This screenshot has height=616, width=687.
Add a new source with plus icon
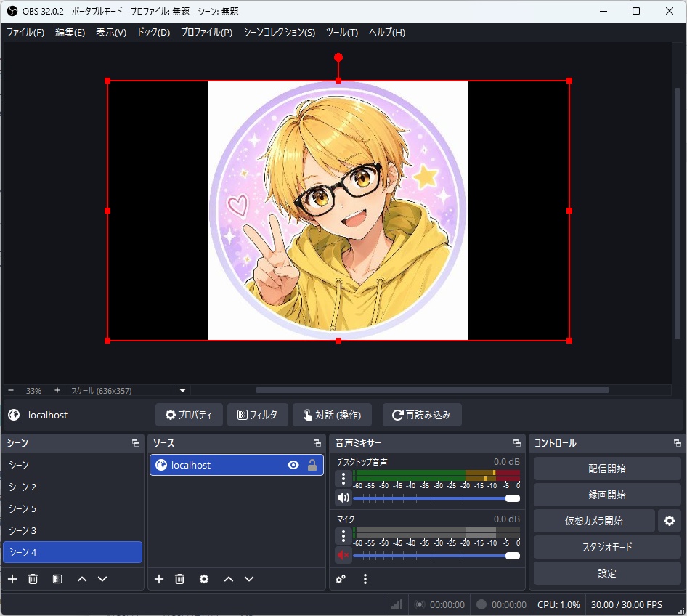click(x=159, y=579)
